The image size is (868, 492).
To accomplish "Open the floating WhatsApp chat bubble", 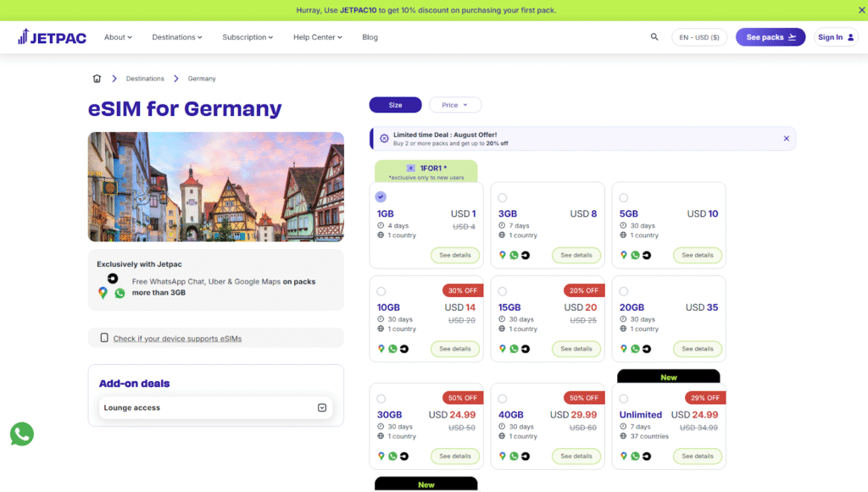I will 21,434.
